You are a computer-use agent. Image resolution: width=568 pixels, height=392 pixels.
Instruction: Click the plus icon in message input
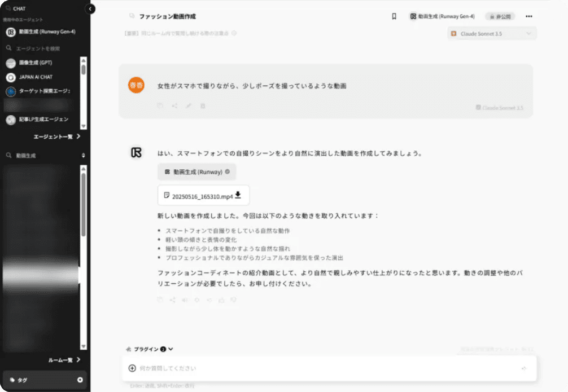point(132,368)
